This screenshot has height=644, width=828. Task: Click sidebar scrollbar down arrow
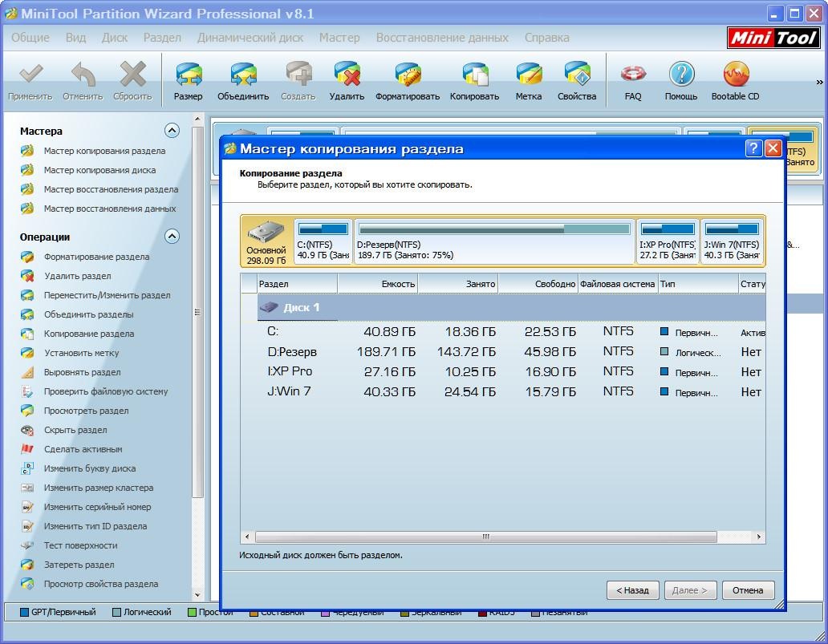point(197,595)
